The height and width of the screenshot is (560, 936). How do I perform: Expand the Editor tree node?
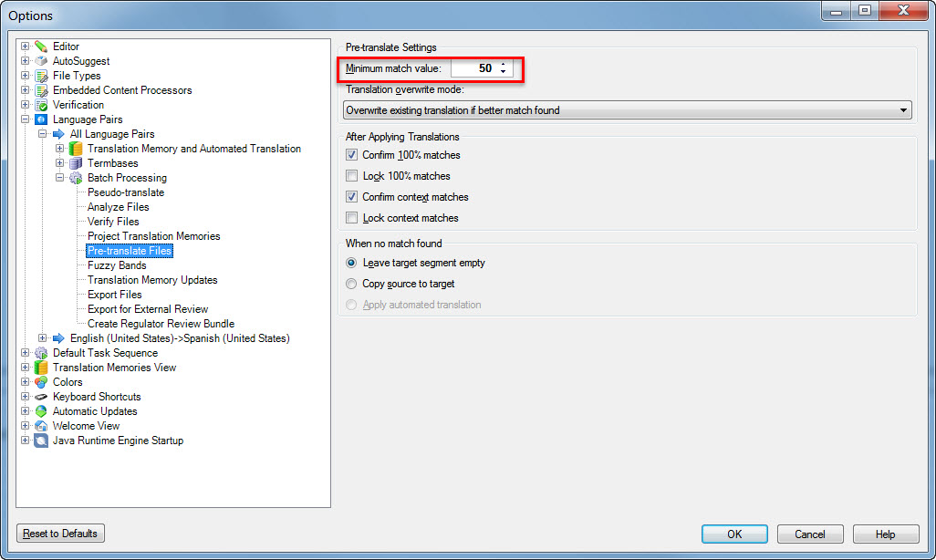pyautogui.click(x=25, y=47)
